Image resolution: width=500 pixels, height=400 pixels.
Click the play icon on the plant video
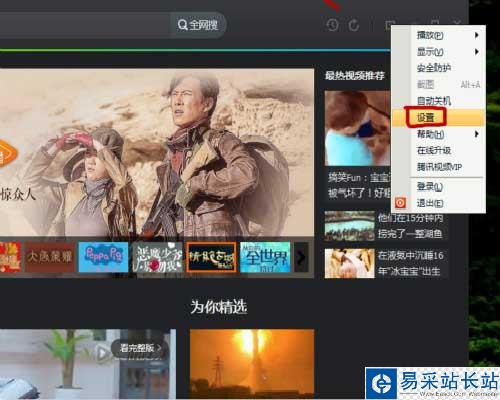(102, 353)
